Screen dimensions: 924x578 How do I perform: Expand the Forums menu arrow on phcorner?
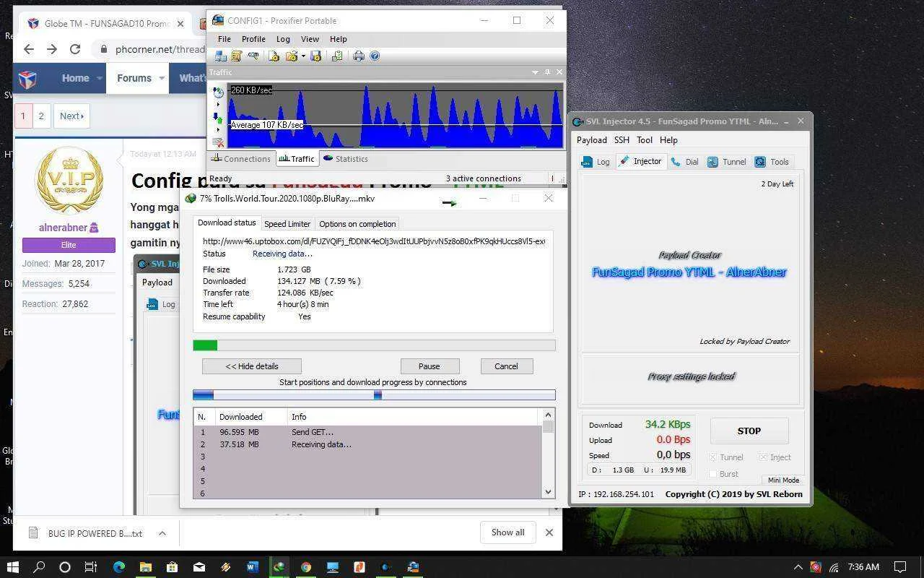coord(162,78)
